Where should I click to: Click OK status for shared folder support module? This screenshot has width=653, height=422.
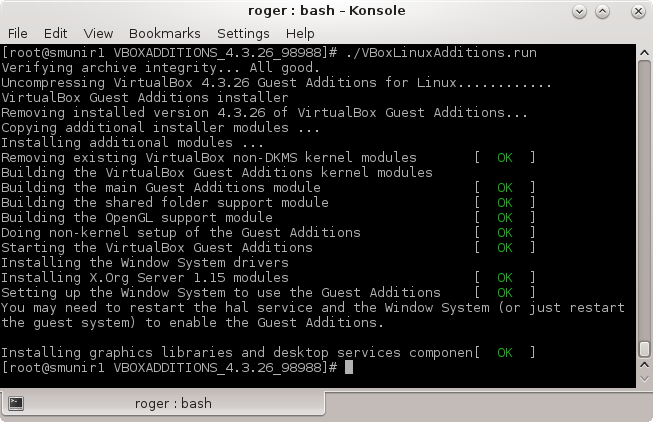point(505,202)
